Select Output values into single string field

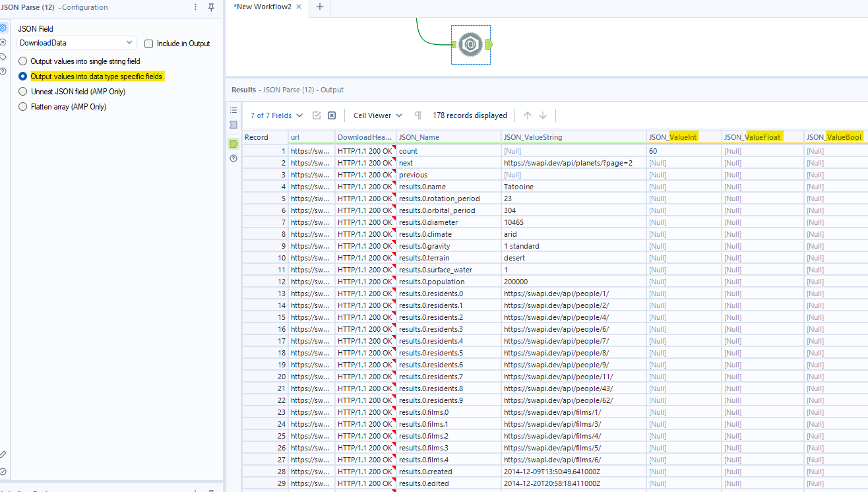[23, 61]
